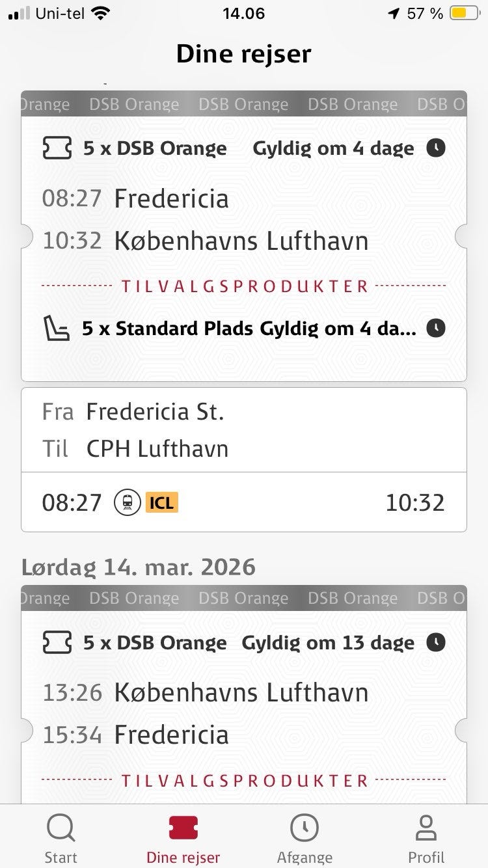Switch to the Afgange tab

305,838
